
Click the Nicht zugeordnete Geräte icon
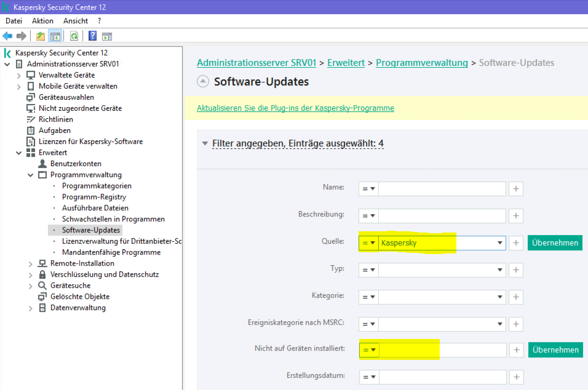click(x=31, y=108)
